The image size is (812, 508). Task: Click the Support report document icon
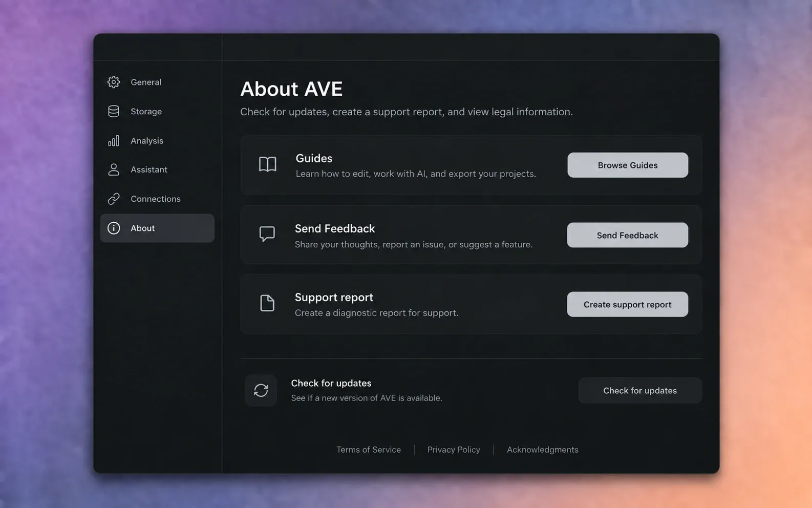point(267,303)
